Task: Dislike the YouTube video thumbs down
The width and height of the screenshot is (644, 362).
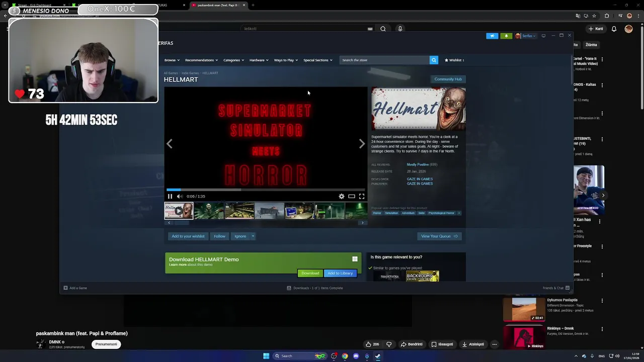Action: 389,344
